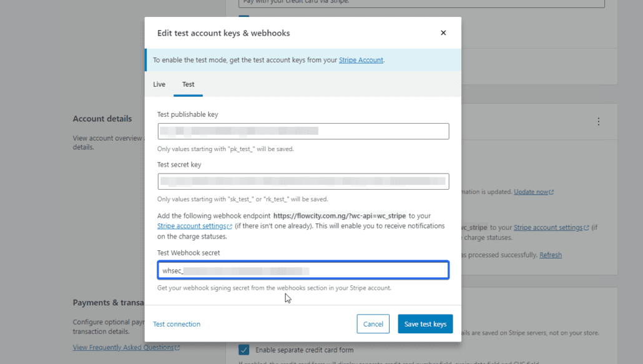The width and height of the screenshot is (643, 364).
Task: Toggle Enable separate credit card form checkbox
Action: pos(244,350)
